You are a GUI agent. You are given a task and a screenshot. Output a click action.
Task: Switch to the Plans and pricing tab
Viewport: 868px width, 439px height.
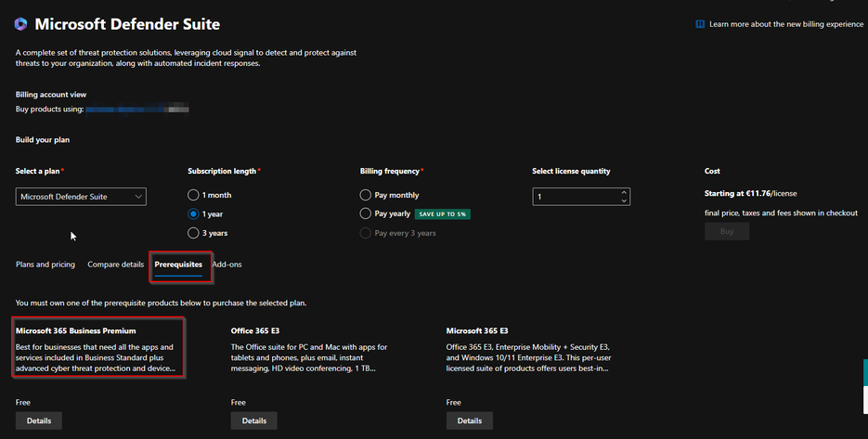click(45, 265)
